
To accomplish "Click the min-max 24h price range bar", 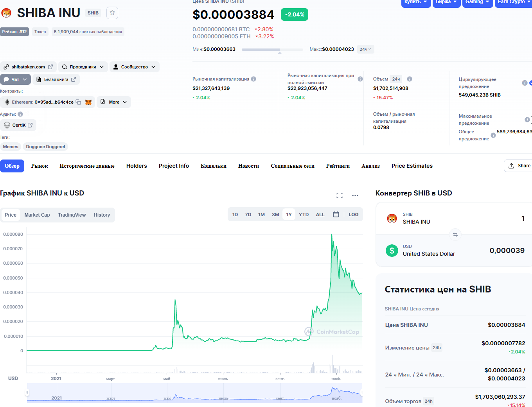I will 272,50.
